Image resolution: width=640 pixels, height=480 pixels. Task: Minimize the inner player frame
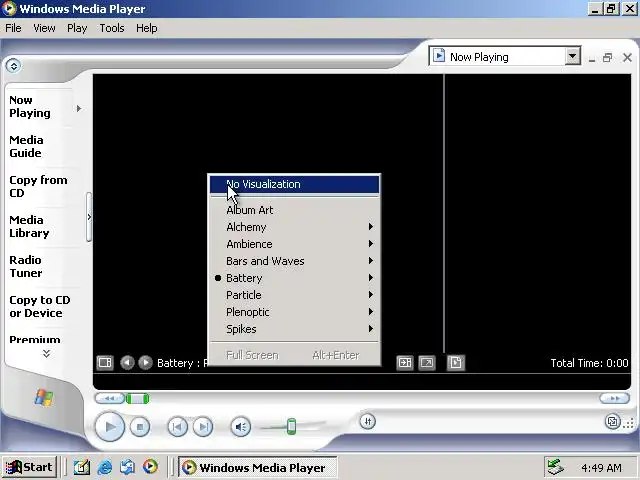tap(592, 58)
